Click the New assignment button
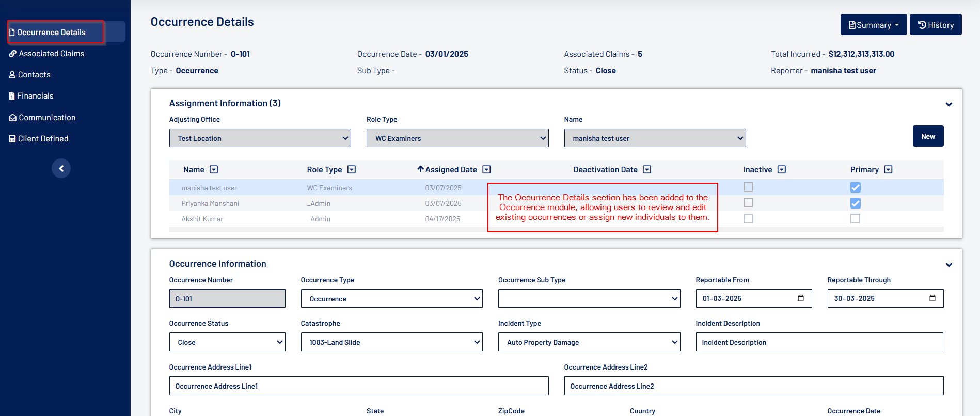The height and width of the screenshot is (416, 980). click(928, 136)
